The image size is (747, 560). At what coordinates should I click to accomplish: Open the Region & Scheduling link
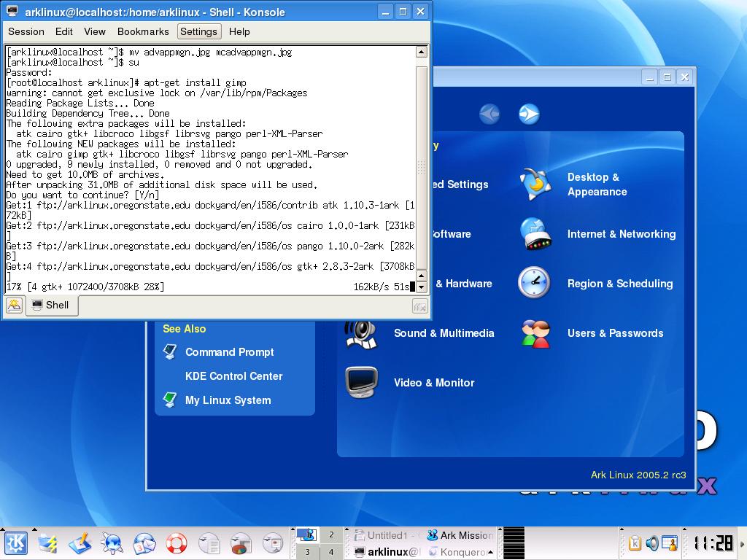[x=620, y=284]
